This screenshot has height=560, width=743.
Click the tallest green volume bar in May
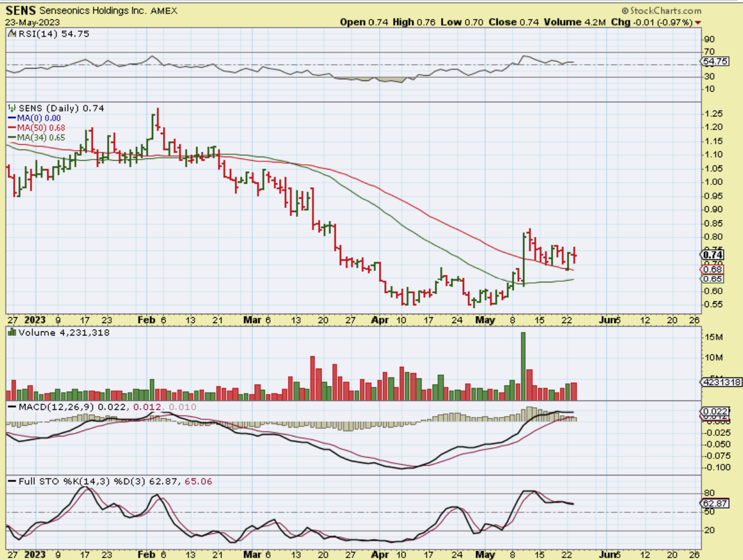click(x=523, y=366)
